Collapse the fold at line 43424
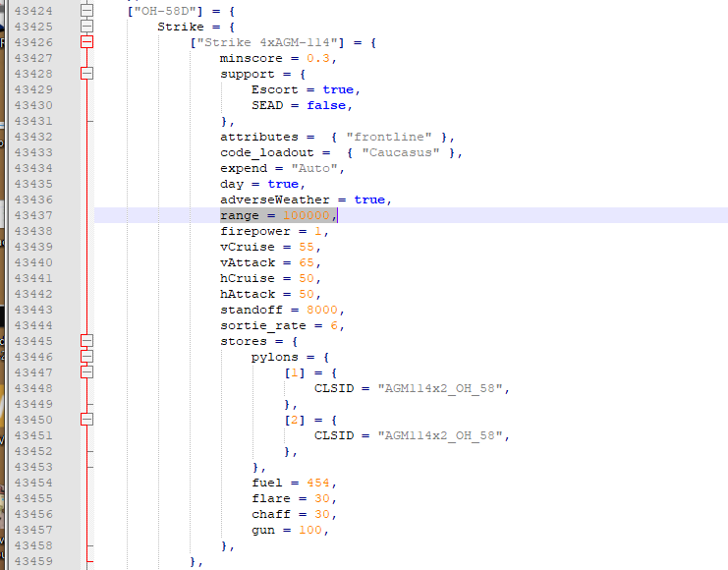 [x=86, y=10]
